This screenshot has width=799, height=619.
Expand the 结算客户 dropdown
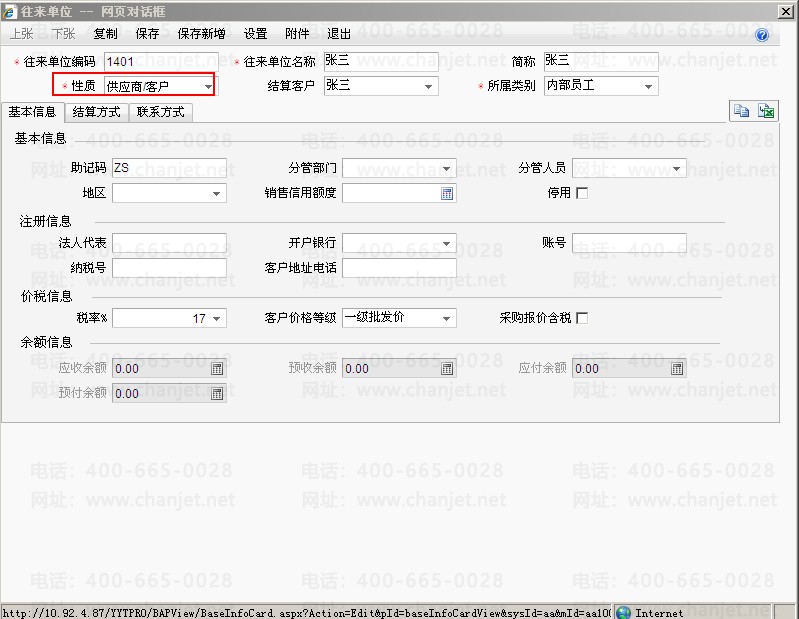click(429, 87)
